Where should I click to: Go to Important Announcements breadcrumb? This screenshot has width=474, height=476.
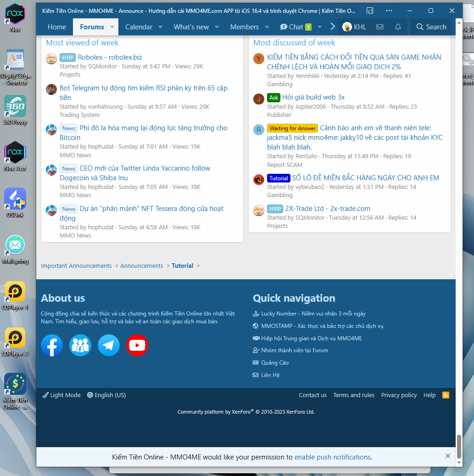click(x=76, y=266)
